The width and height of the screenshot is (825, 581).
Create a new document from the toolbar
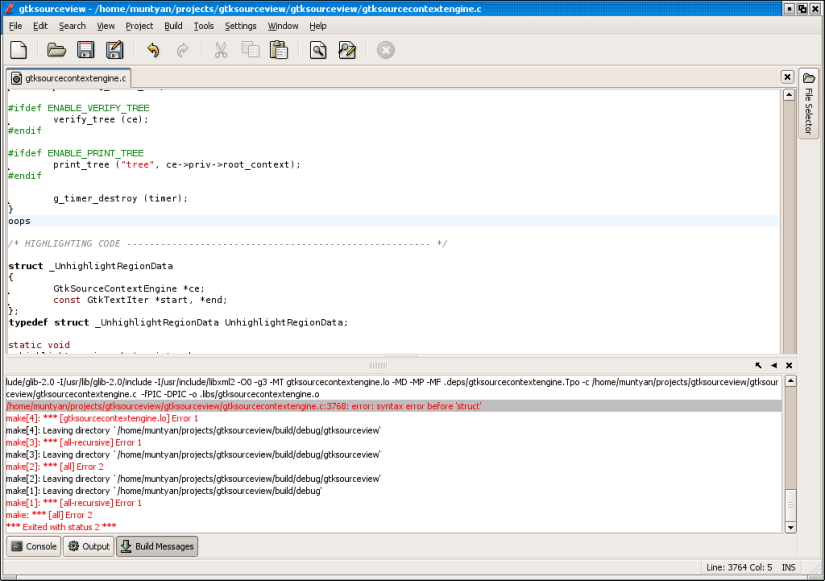point(18,50)
